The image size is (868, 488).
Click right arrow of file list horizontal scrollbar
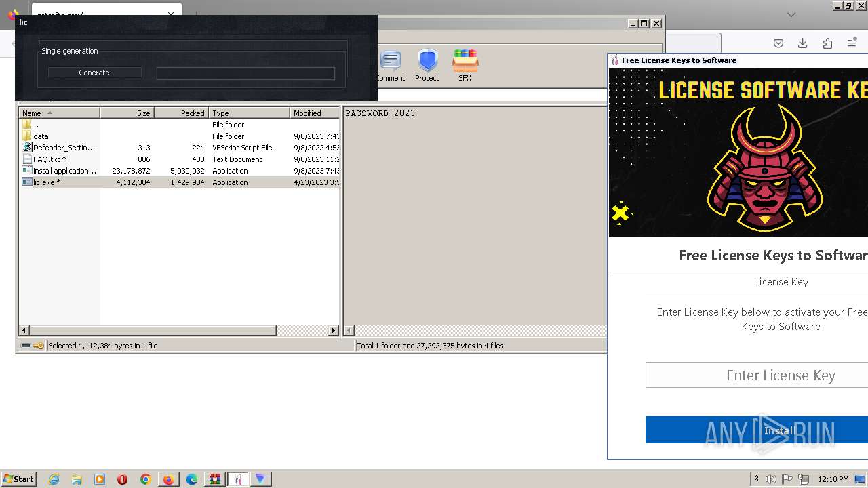pos(333,331)
